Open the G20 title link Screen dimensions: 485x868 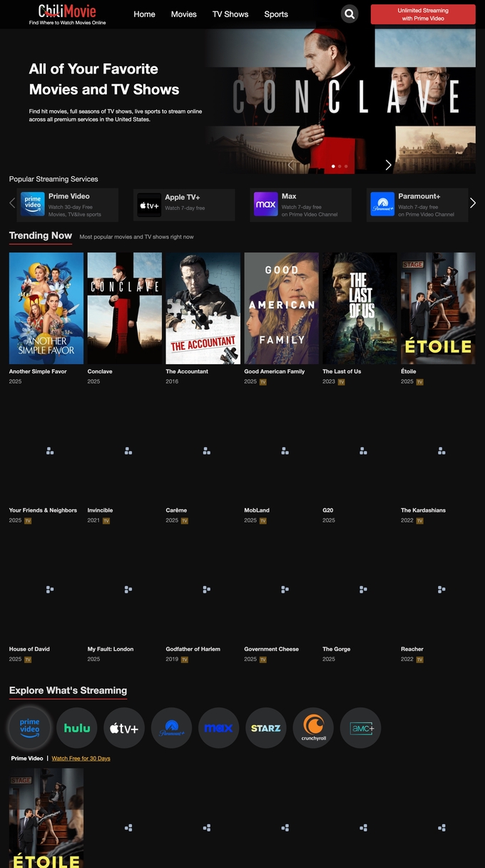pyautogui.click(x=328, y=510)
